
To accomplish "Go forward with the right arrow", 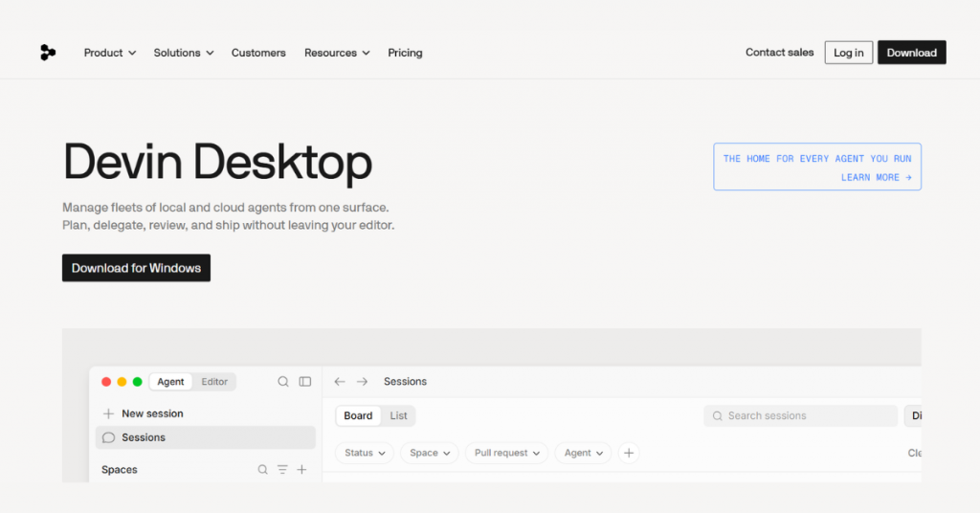I will tap(362, 381).
